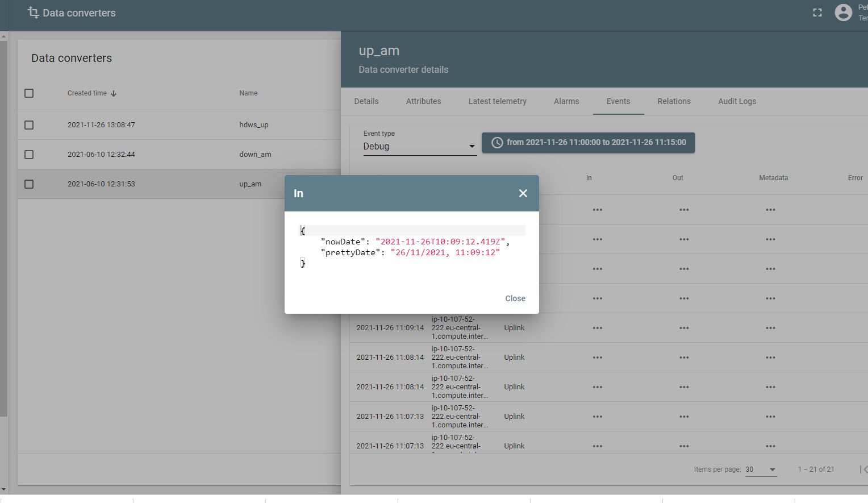Viewport: 868px width, 503px height.
Task: Check the up_am converter checkbox
Action: point(29,184)
